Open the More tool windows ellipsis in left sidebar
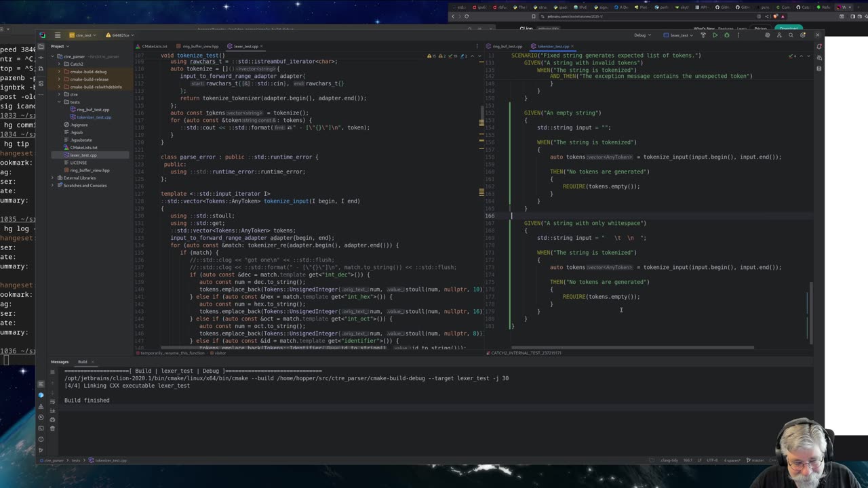 click(41, 94)
